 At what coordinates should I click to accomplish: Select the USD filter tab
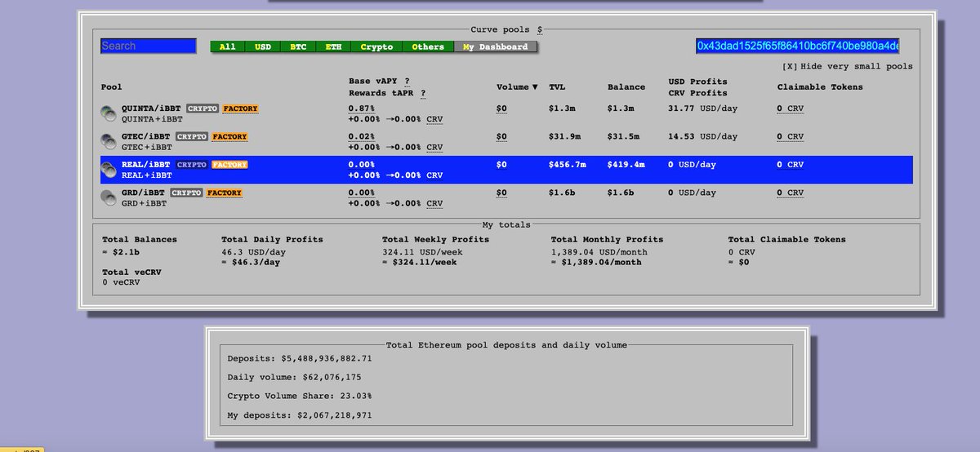click(263, 47)
